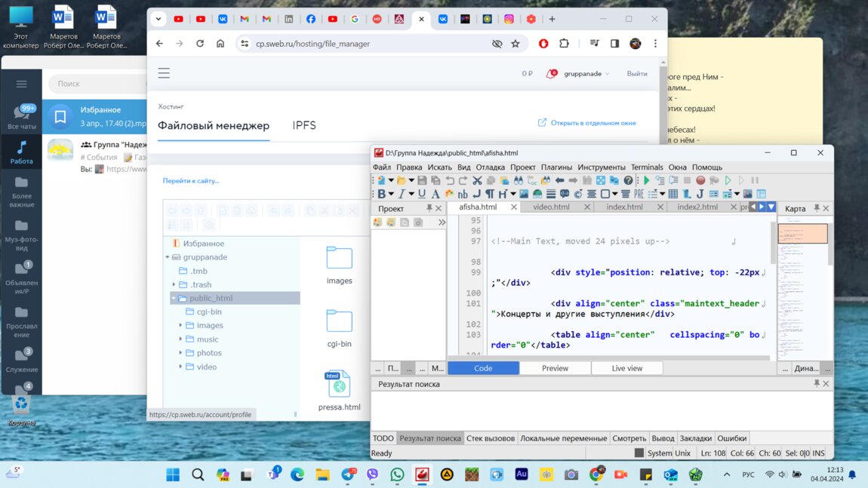This screenshot has width=868, height=488.
Task: Collapse the gruppanade tree root
Action: pyautogui.click(x=168, y=257)
